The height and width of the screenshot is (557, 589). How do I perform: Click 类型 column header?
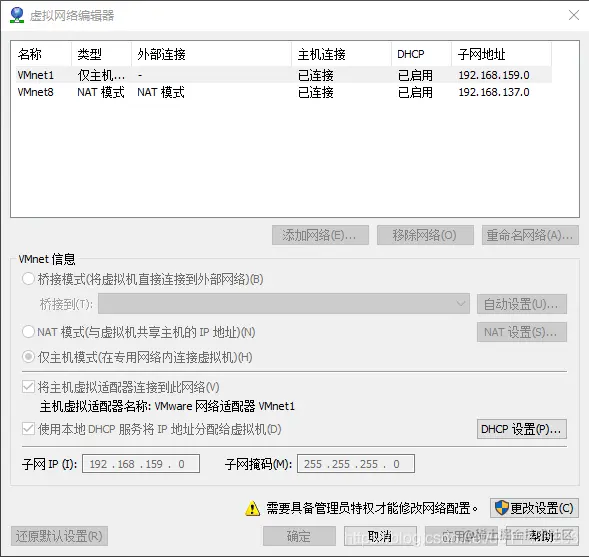point(101,54)
